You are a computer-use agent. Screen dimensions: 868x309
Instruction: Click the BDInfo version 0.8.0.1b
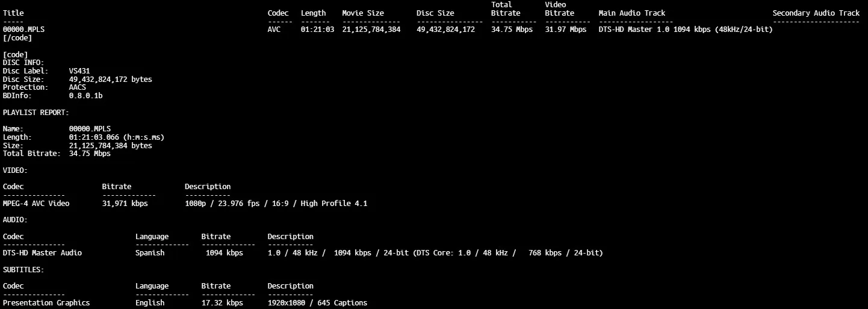85,96
